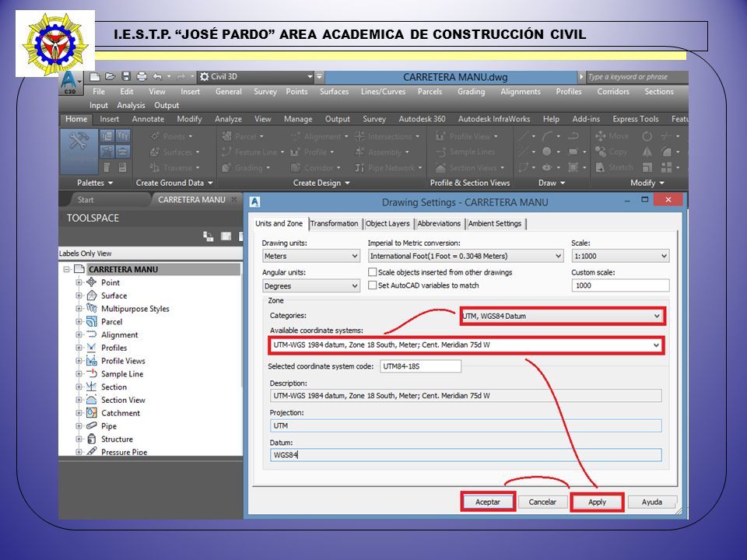
Task: Expand the Alignment node in Toolspace tree
Action: click(79, 334)
